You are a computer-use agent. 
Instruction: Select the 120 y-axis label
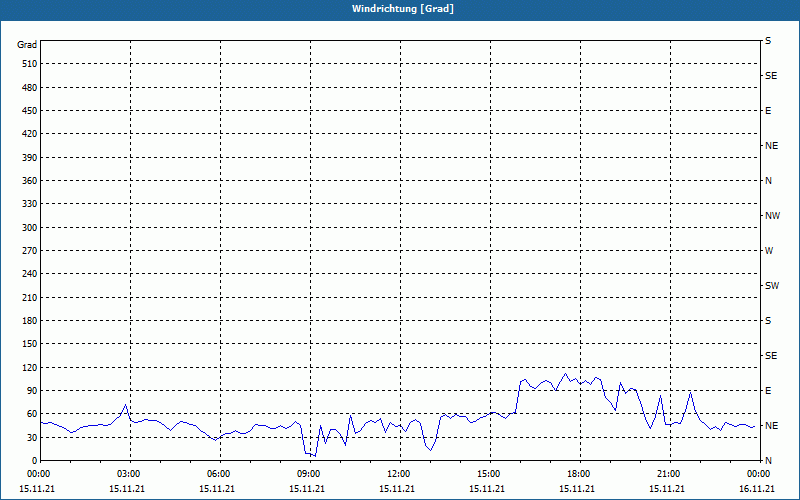tap(30, 367)
